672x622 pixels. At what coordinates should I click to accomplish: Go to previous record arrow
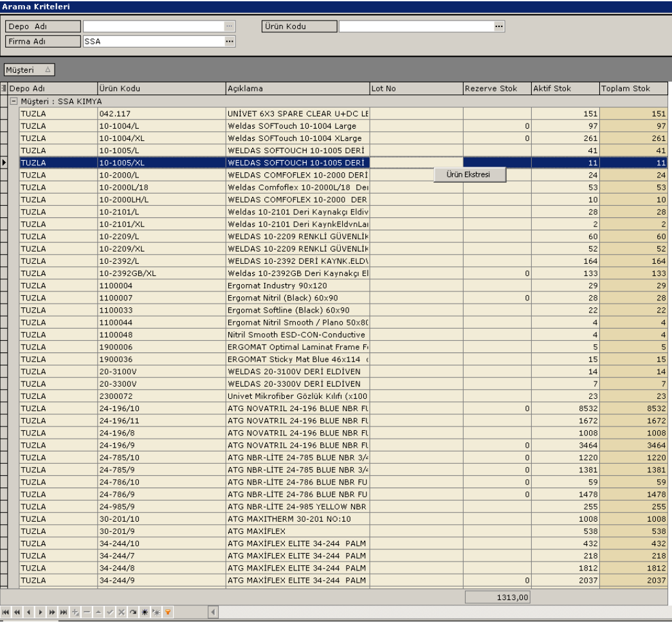(x=29, y=612)
